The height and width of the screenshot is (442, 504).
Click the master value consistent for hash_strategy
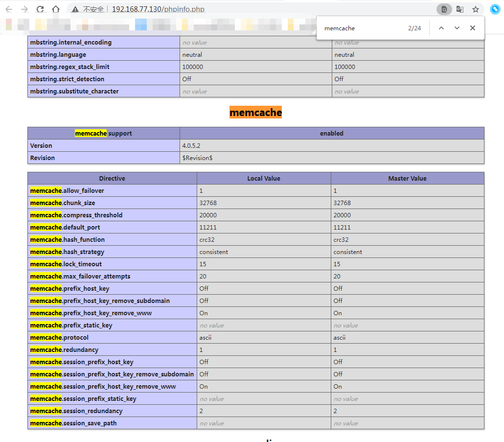348,252
